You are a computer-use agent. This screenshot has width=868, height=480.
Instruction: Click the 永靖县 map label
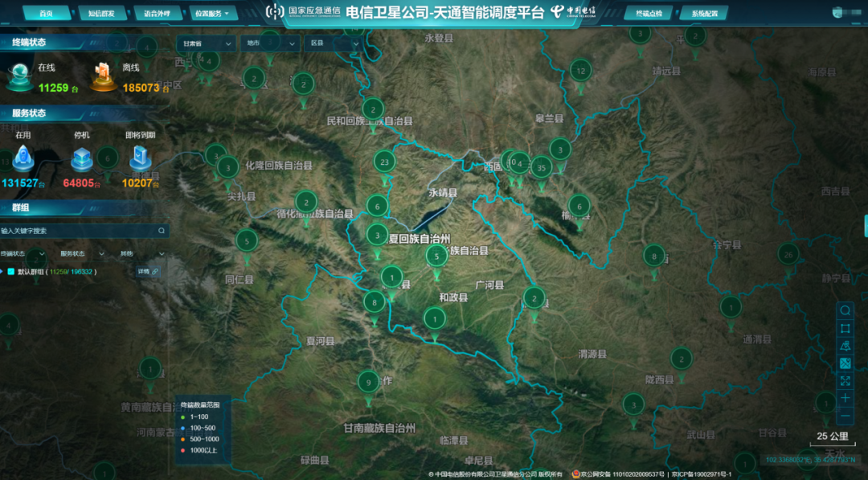pos(443,193)
